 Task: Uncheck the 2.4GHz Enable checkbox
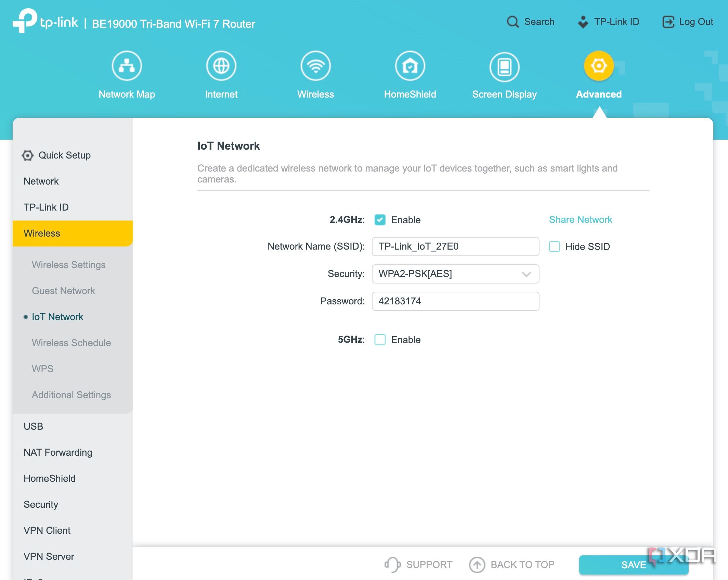pos(380,220)
